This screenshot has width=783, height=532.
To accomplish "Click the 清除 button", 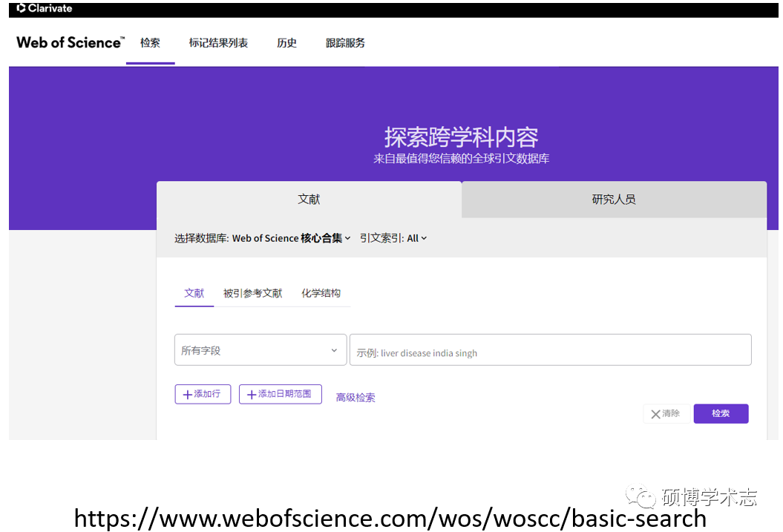I will pos(666,414).
